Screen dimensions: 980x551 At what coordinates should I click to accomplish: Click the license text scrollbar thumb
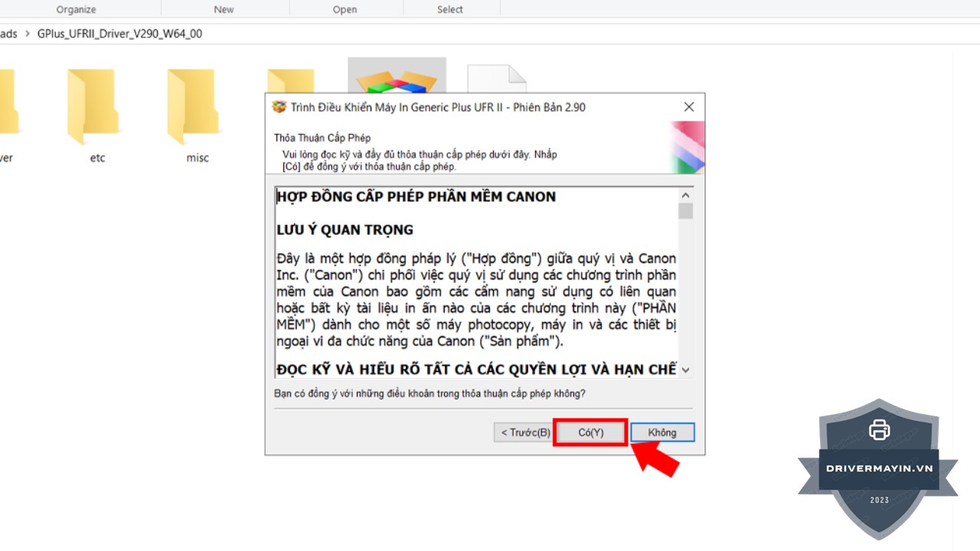[x=685, y=211]
